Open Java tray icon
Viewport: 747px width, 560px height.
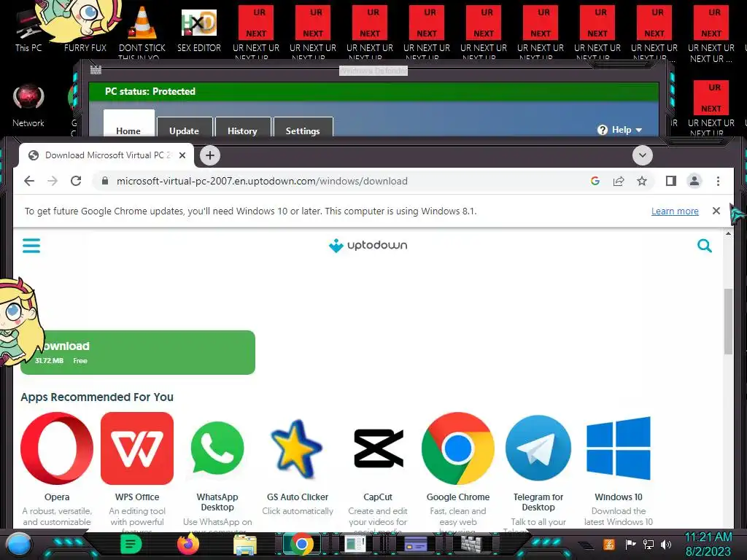608,545
